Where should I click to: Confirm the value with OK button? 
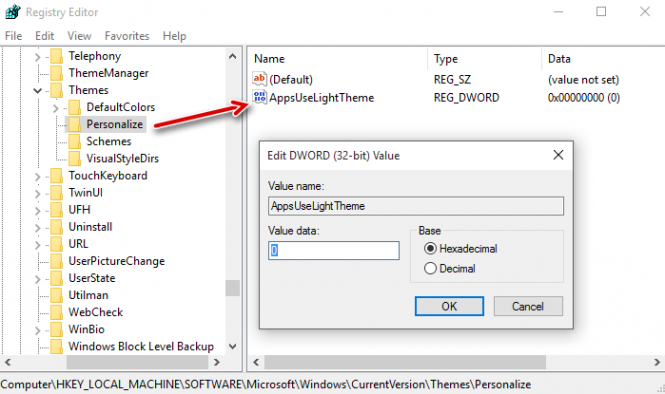click(x=449, y=306)
